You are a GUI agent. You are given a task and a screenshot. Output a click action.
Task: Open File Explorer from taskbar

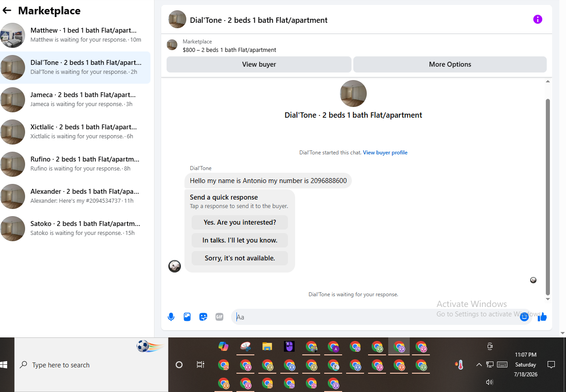pos(267,346)
